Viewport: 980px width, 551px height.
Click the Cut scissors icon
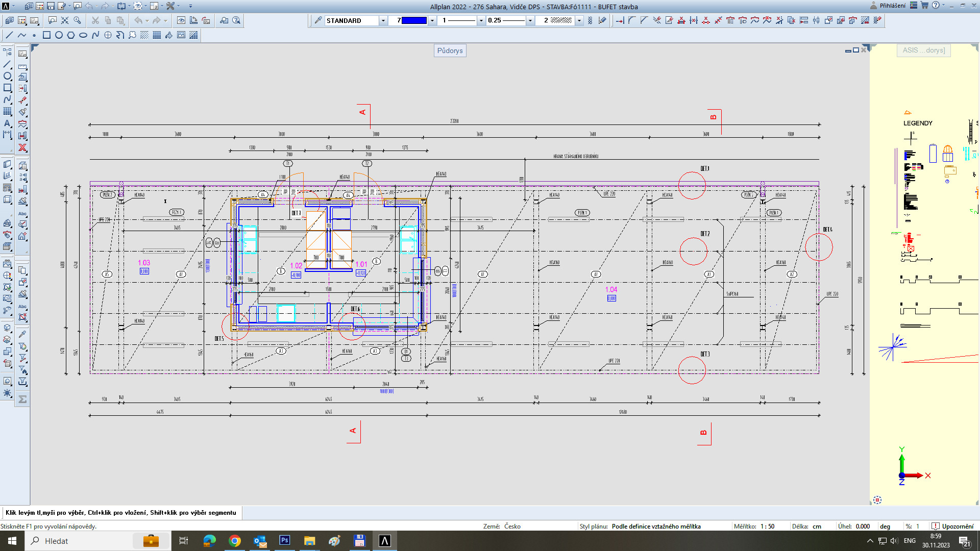[x=95, y=20]
